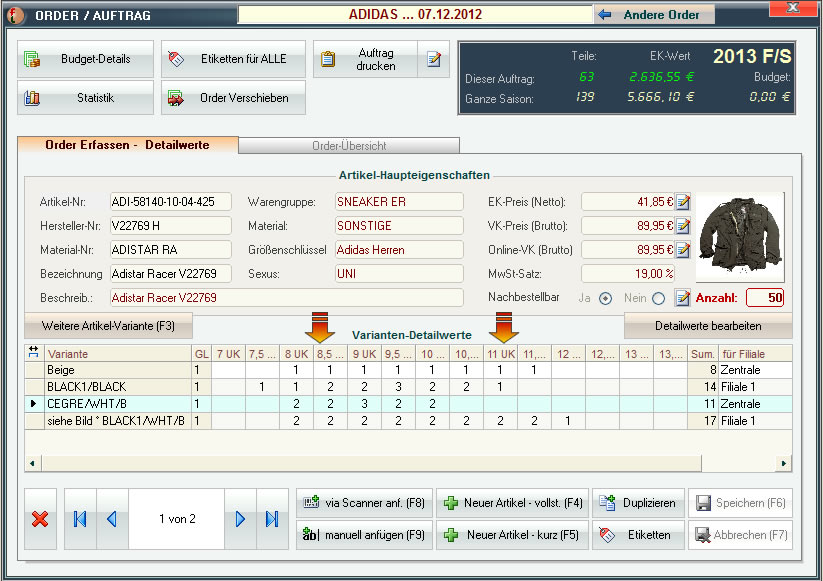This screenshot has height=581, width=823.
Task: Click red X delete button
Action: 40,519
